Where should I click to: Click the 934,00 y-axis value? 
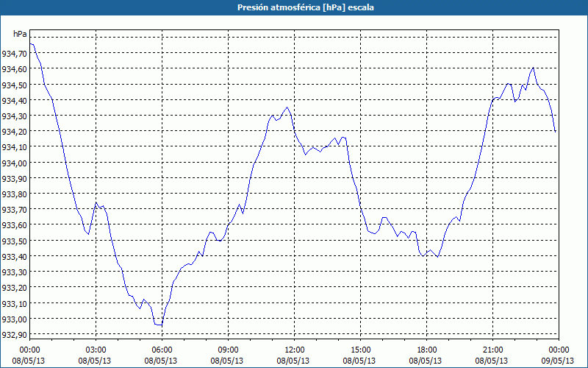[14, 163]
